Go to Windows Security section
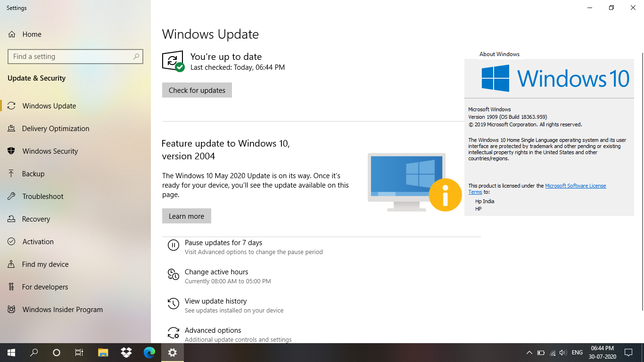Image resolution: width=644 pixels, height=362 pixels. coord(75,151)
